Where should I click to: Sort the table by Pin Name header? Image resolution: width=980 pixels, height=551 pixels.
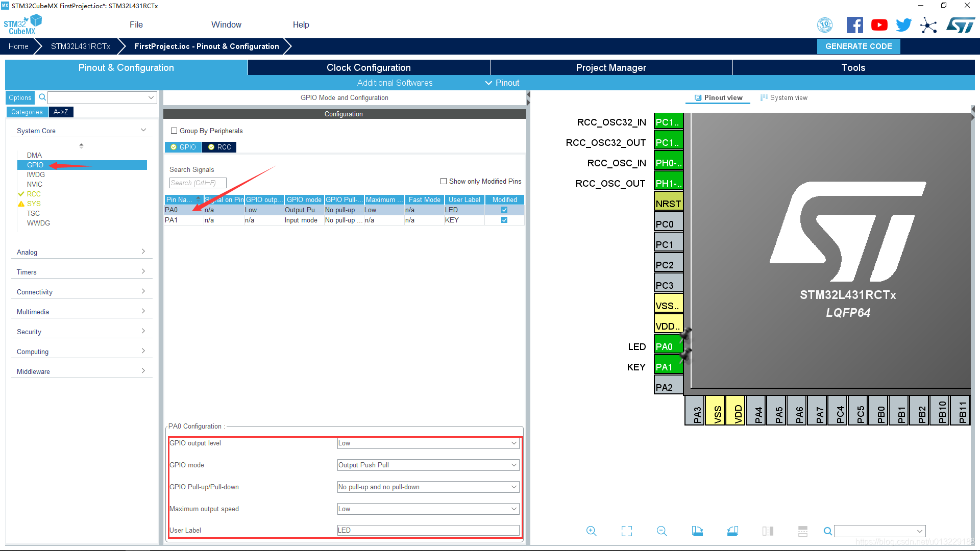tap(184, 199)
